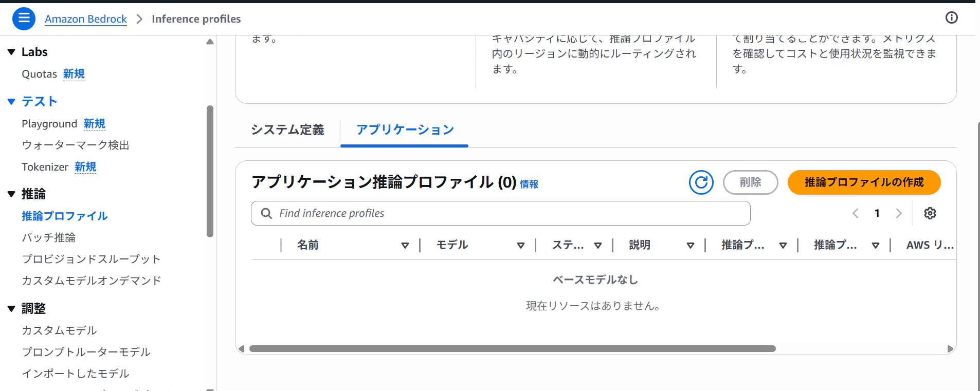Open カスタムモデル in sidebar
Screen dimensions: 980x391
[60, 331]
